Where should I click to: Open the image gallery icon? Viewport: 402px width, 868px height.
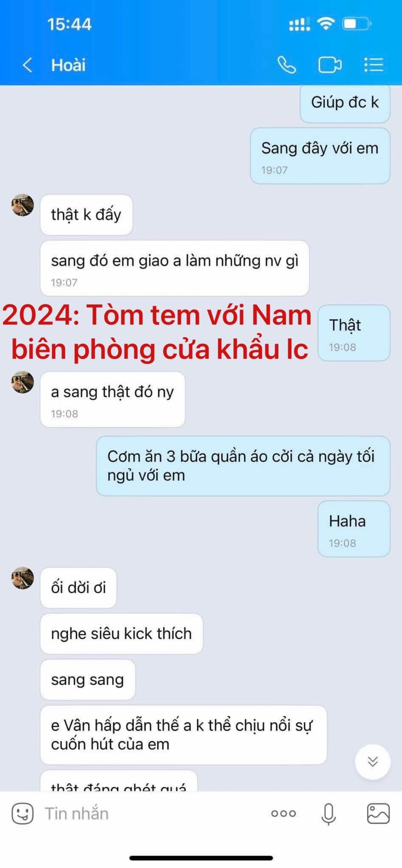378,813
